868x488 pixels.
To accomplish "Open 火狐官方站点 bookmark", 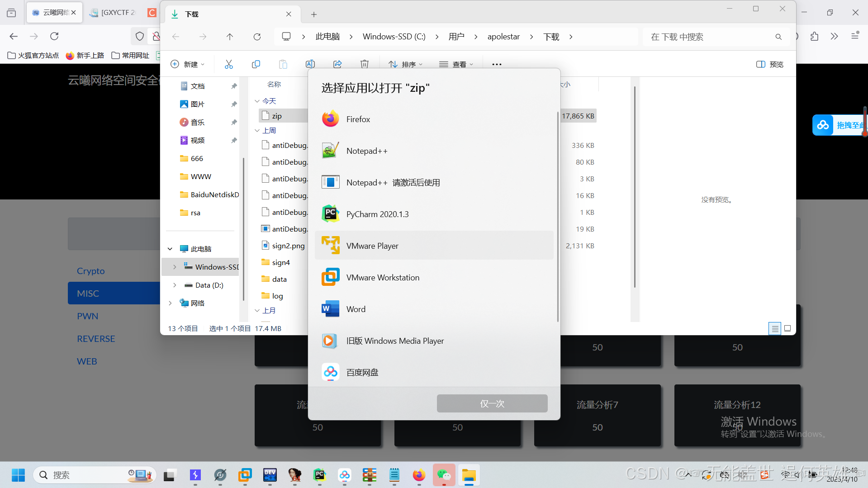I will (33, 55).
